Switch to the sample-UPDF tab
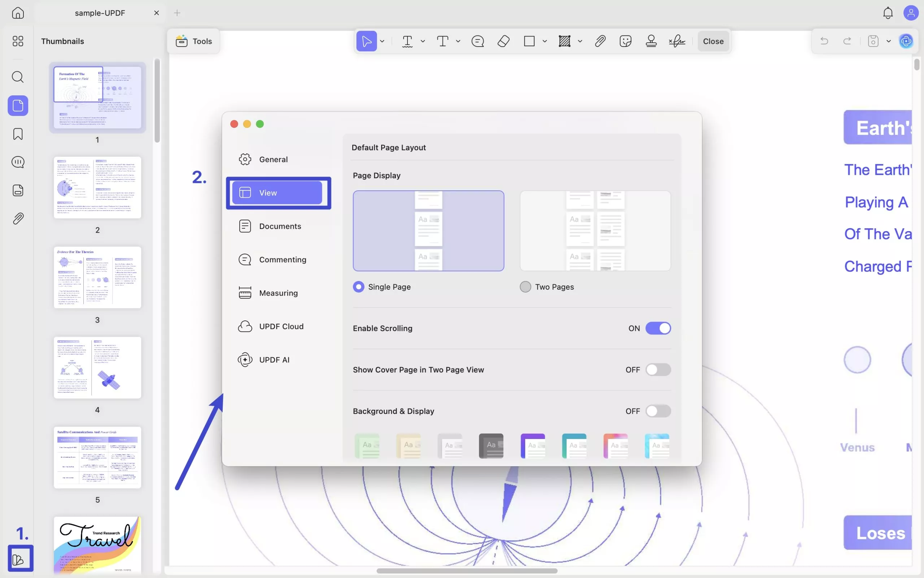The width and height of the screenshot is (924, 578). (x=100, y=13)
